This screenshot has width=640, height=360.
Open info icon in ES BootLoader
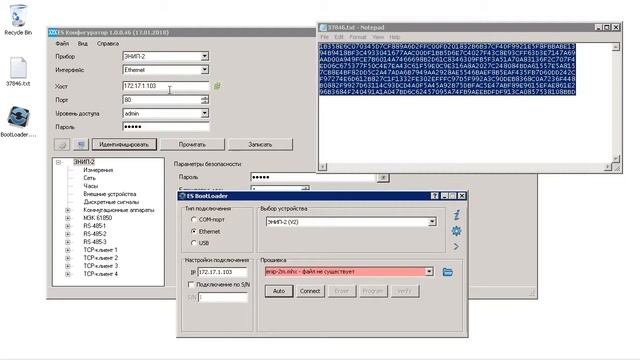pos(457,215)
